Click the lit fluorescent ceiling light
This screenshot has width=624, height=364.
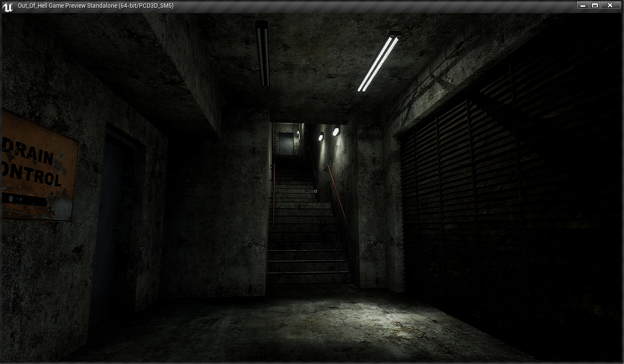point(379,61)
